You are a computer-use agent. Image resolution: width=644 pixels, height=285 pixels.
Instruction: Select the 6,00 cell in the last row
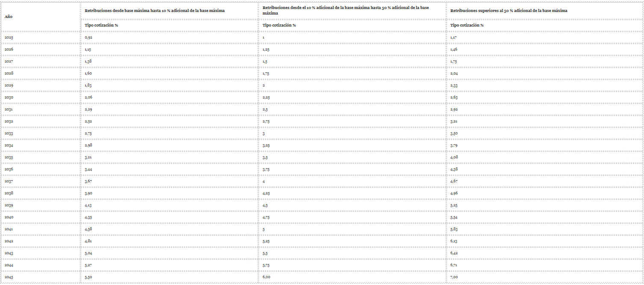coord(266,277)
